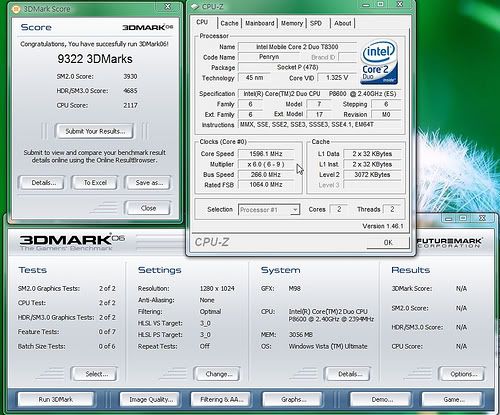Viewport: 500px width, 415px height.
Task: Click Submit Your Results button
Action: click(x=95, y=131)
